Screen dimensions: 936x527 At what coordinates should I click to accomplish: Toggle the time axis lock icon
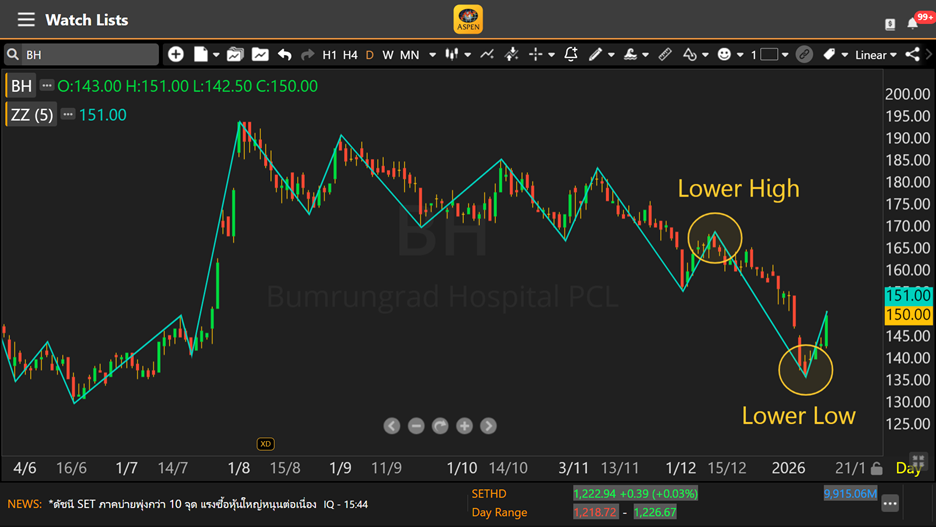(x=877, y=468)
